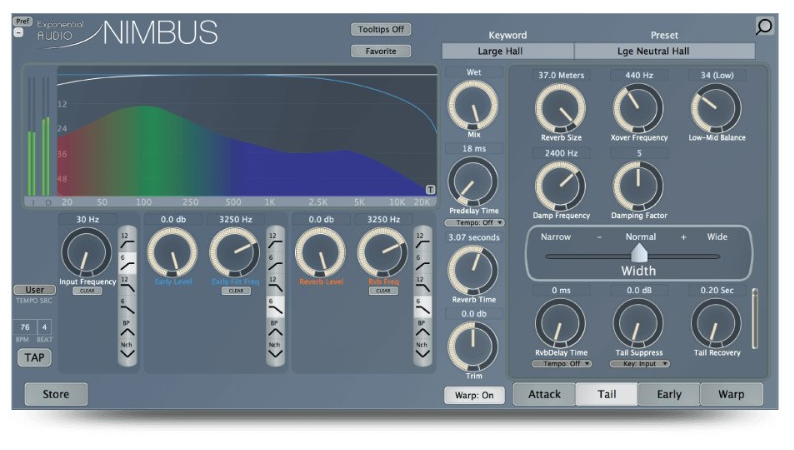Select the bandpass (BP) filter shape for Input Frequency
The image size is (794, 450).
click(127, 326)
